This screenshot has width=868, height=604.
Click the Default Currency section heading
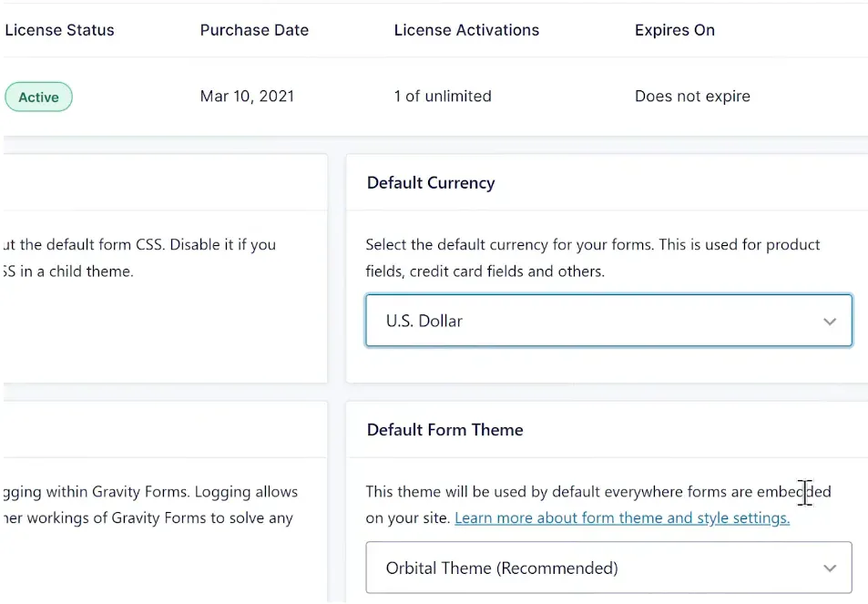(431, 183)
